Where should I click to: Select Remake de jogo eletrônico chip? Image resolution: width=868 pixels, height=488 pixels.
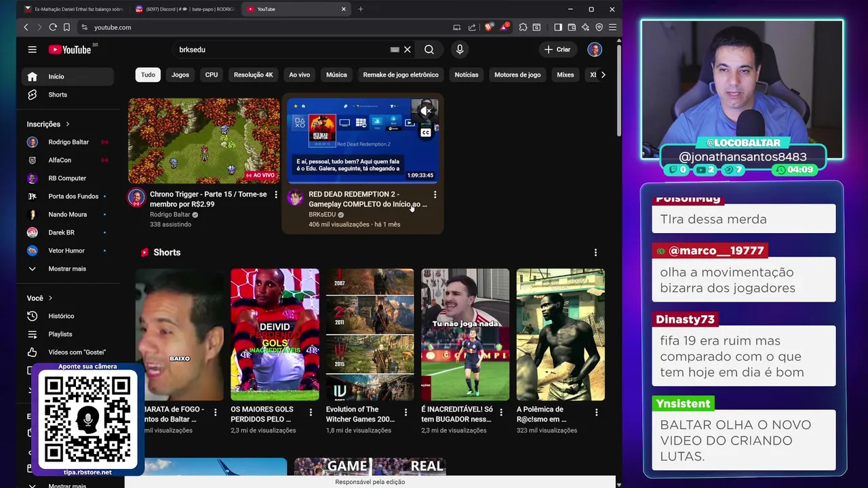pyautogui.click(x=401, y=75)
